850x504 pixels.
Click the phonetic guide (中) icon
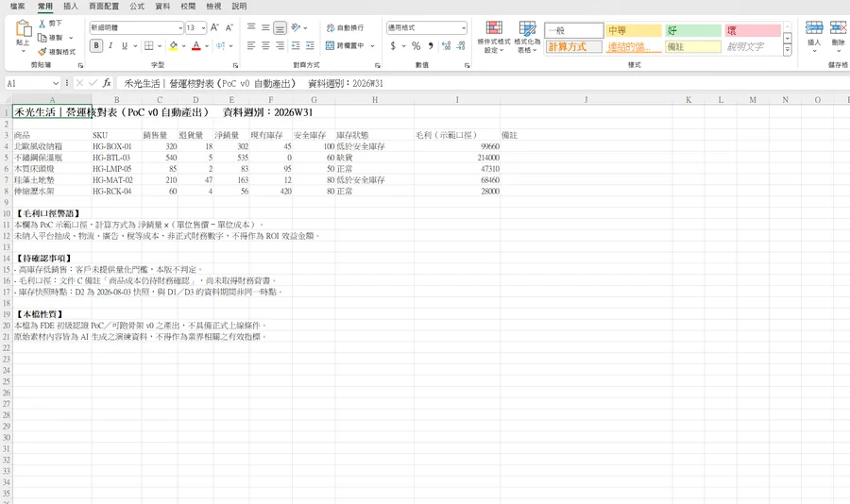(x=221, y=46)
